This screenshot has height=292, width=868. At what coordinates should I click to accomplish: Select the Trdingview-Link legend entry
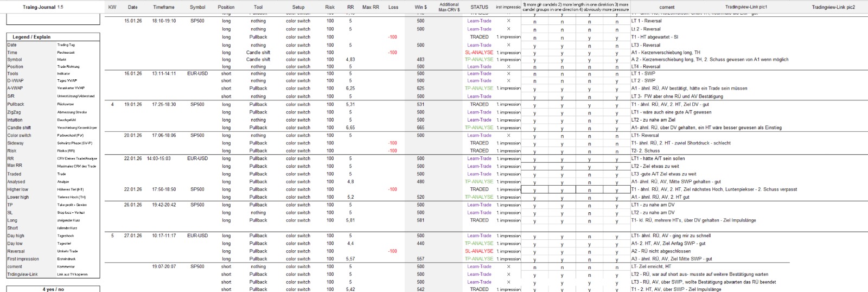pyautogui.click(x=22, y=274)
